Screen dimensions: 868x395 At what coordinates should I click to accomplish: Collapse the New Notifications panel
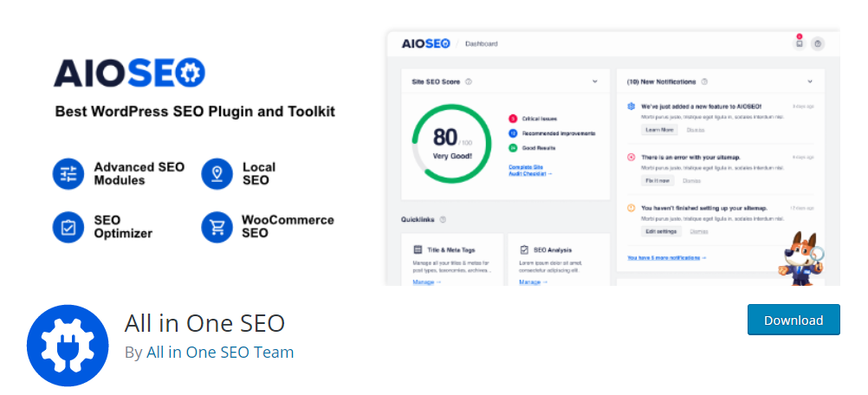(810, 81)
